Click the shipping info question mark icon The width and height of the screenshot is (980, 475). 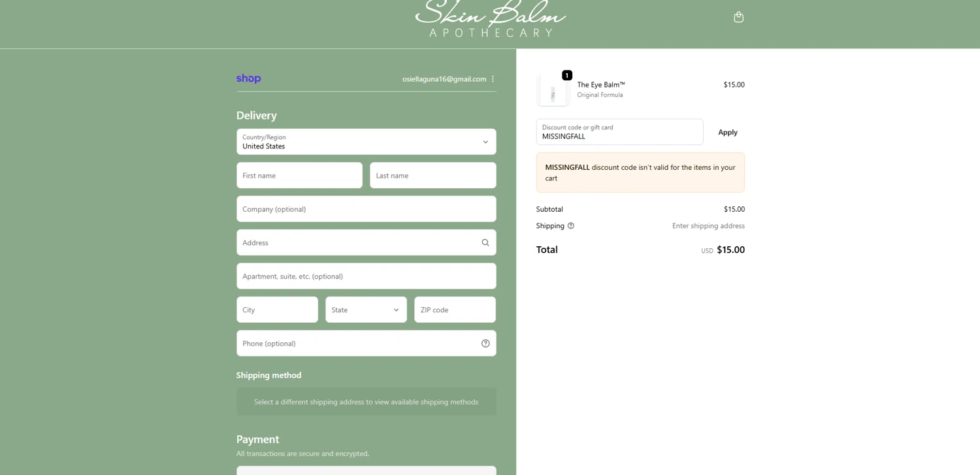coord(571,226)
